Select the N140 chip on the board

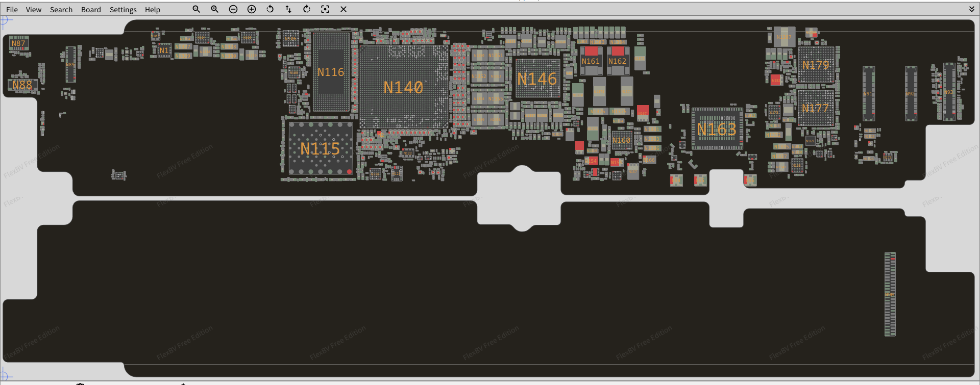[403, 87]
